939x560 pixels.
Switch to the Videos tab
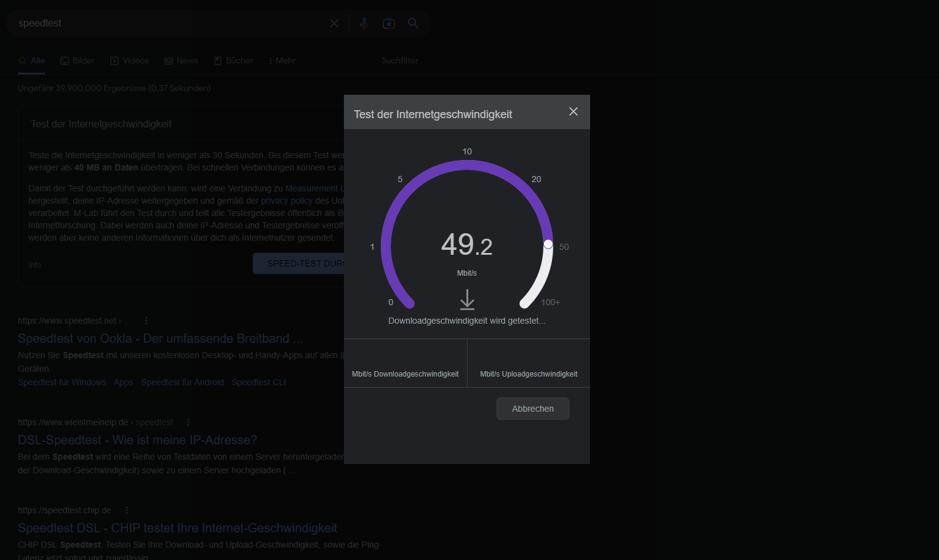tap(130, 60)
